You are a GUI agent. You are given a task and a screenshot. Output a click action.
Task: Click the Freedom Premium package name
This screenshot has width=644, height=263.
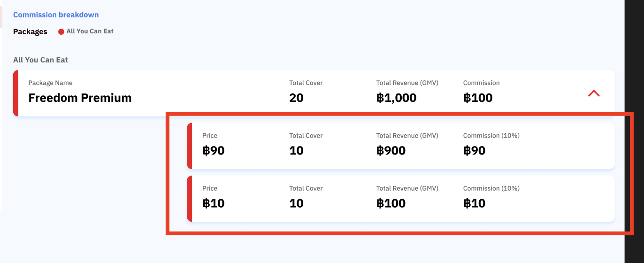click(80, 98)
